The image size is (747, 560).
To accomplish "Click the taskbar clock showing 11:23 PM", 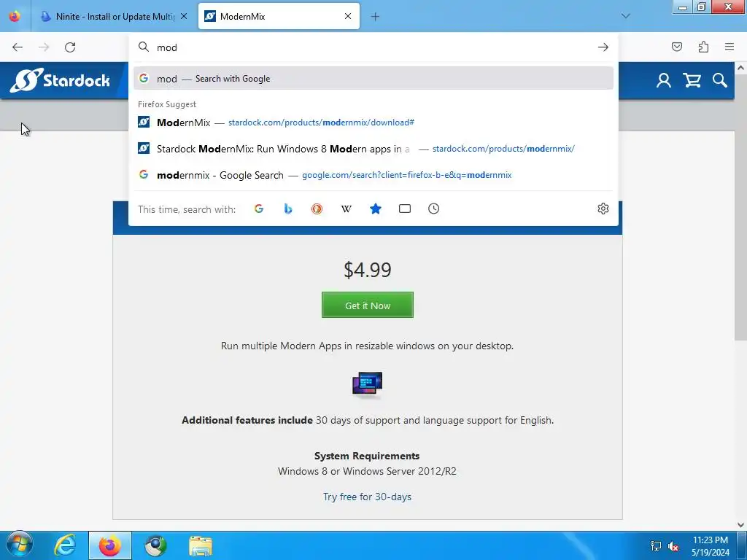I will point(711,546).
